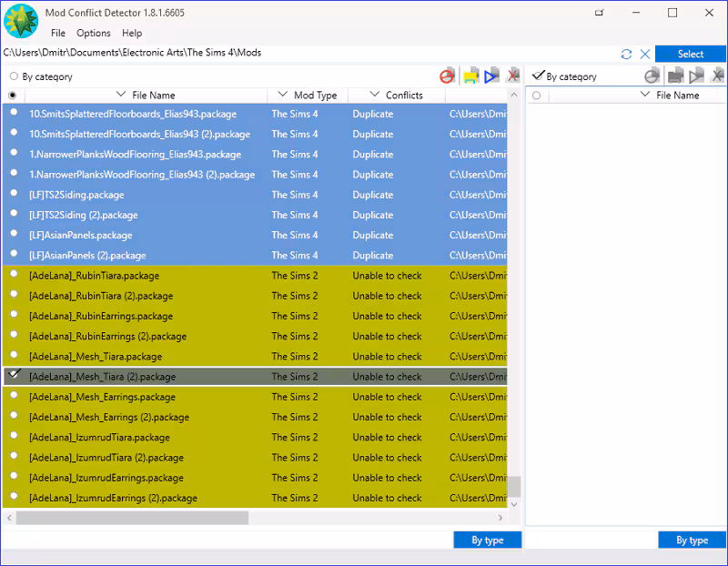Viewport: 728px width, 566px height.
Task: Click the gray pie-chart file icon in the right panel
Action: [652, 76]
